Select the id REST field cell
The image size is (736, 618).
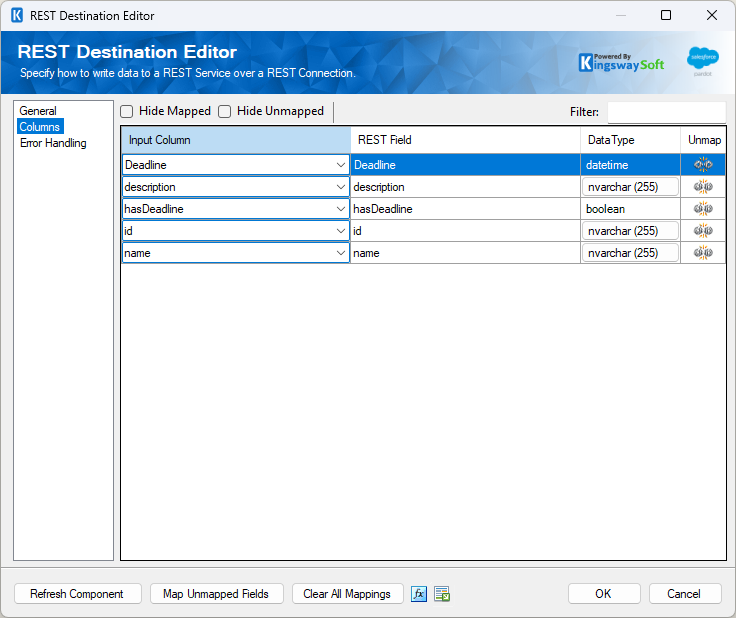[x=465, y=231]
